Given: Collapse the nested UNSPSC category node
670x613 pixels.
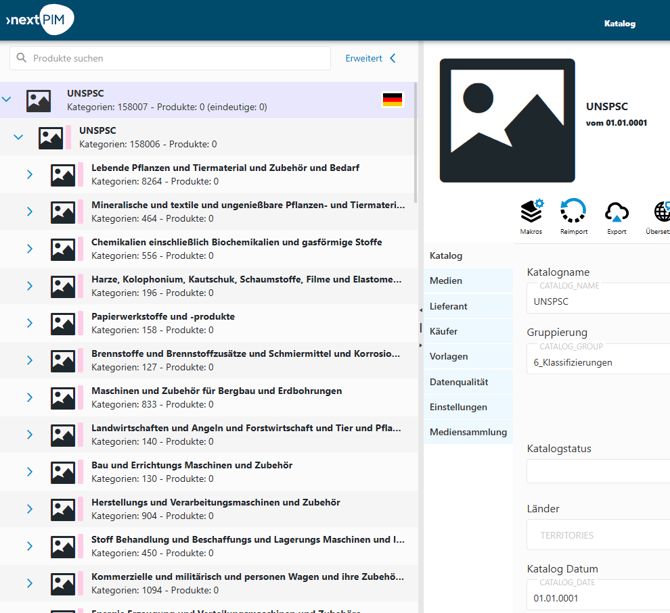Looking at the screenshot, I should coord(18,137).
